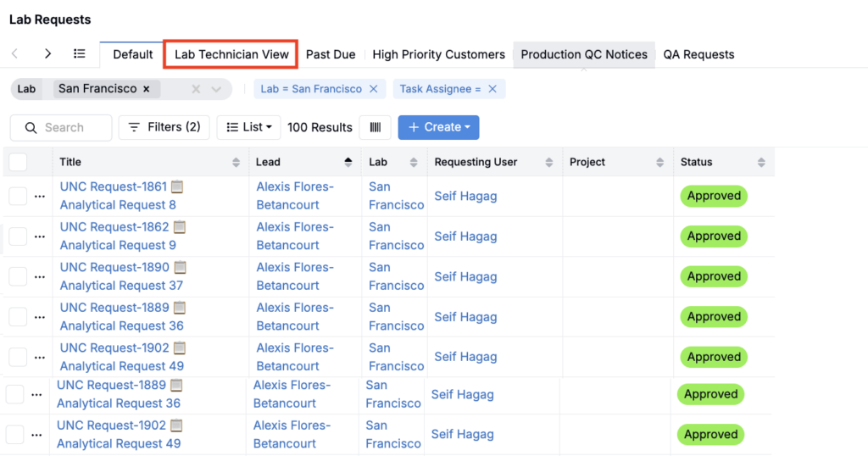Click the forward navigation arrow

point(47,53)
